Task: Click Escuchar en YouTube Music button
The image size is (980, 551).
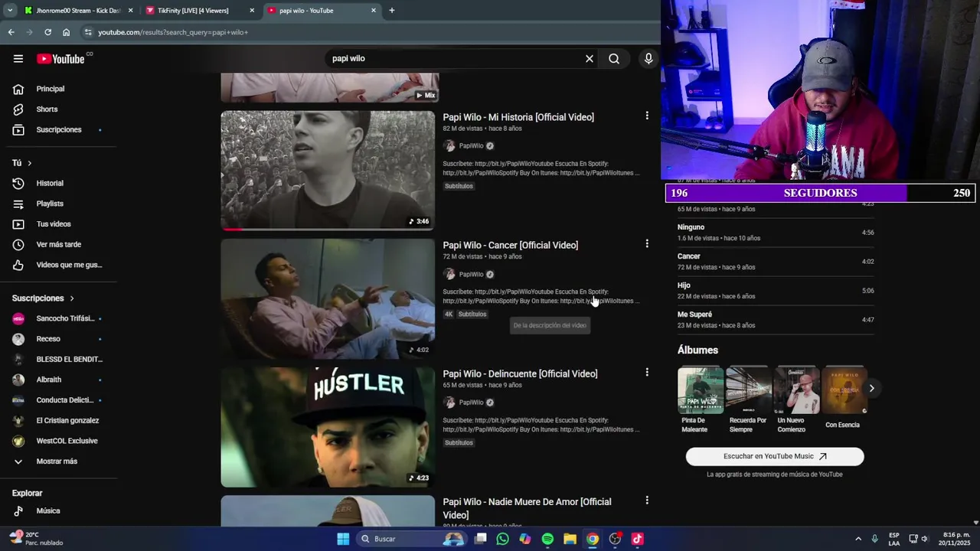Action: click(775, 456)
